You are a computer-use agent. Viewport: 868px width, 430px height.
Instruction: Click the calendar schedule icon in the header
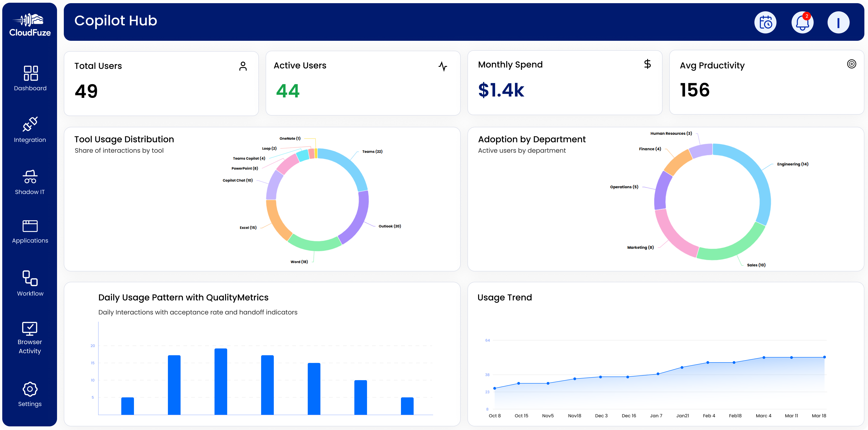765,22
